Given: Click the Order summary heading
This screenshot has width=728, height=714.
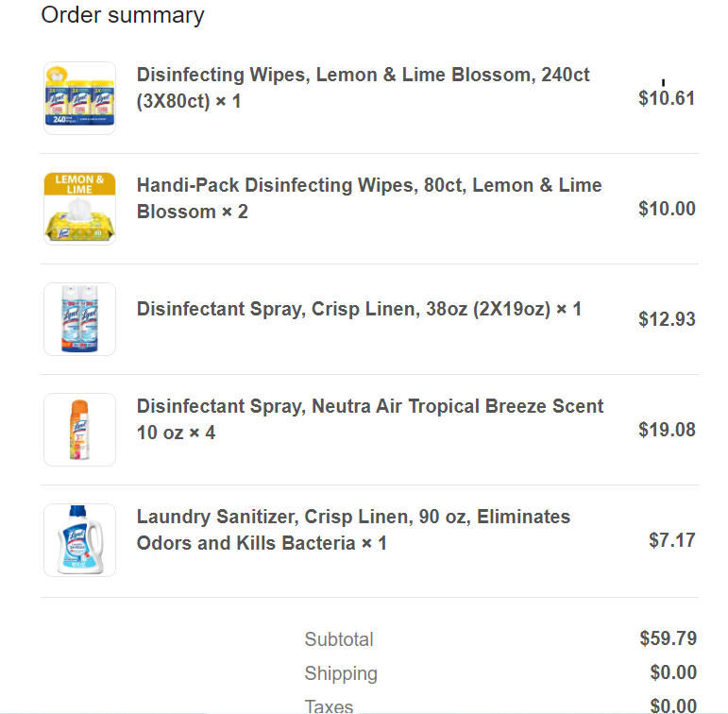Looking at the screenshot, I should [123, 15].
